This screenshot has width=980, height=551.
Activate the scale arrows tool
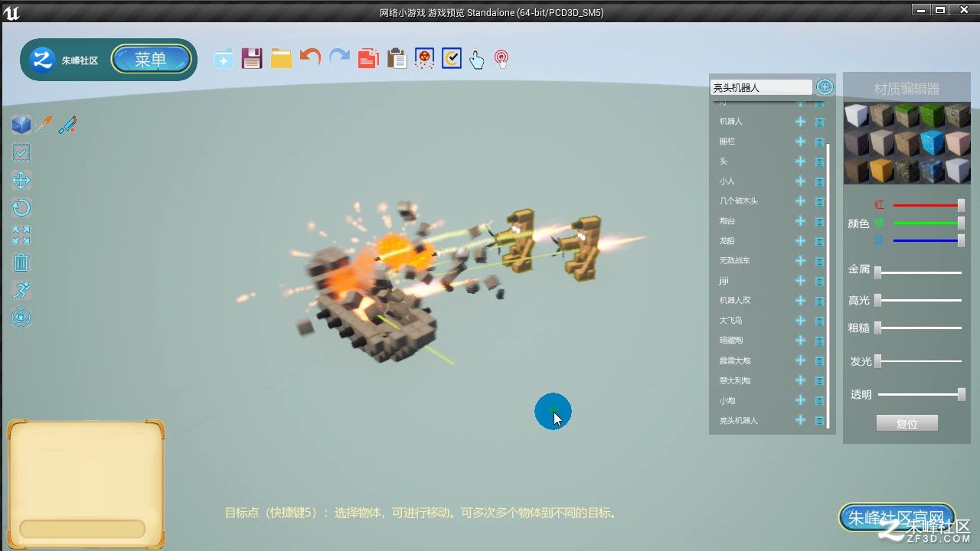[x=21, y=235]
